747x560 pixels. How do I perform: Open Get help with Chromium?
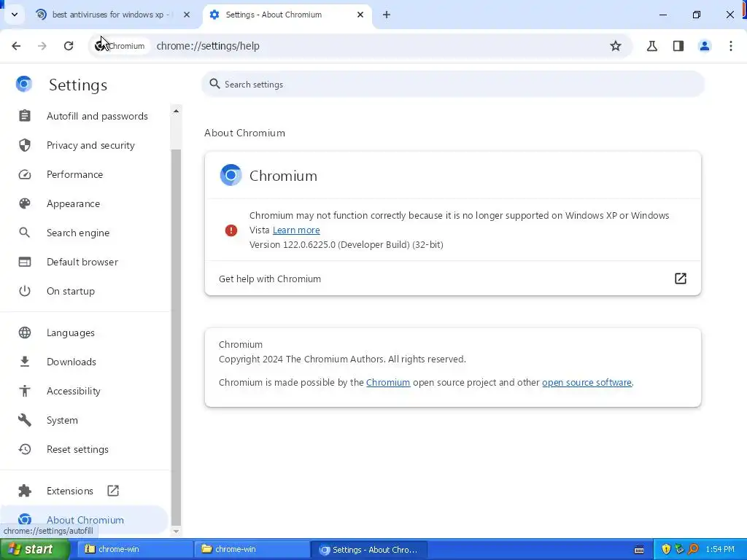pos(452,279)
